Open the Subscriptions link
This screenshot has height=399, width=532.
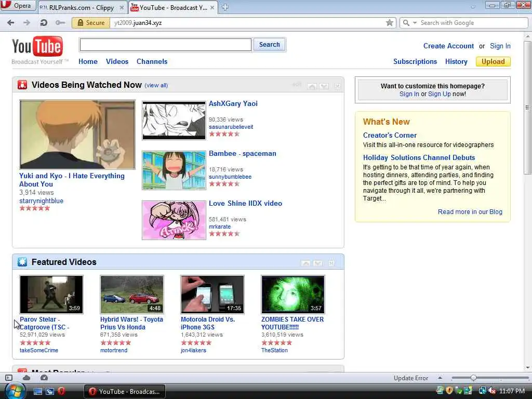click(x=415, y=61)
